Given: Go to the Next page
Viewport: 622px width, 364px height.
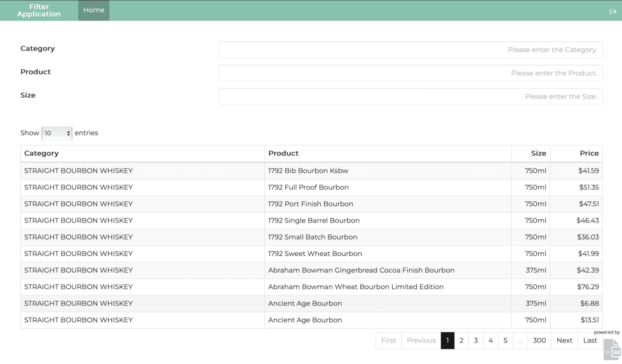Looking at the screenshot, I should tap(564, 340).
